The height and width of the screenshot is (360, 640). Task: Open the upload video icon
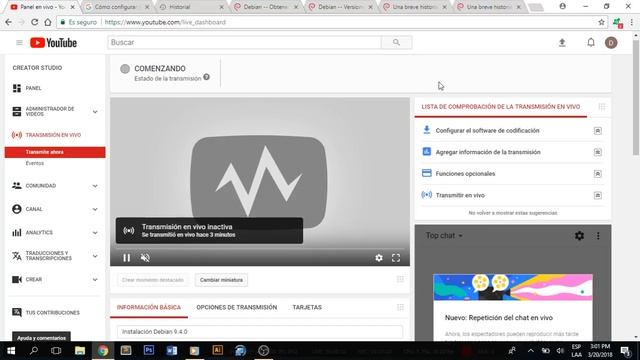562,42
